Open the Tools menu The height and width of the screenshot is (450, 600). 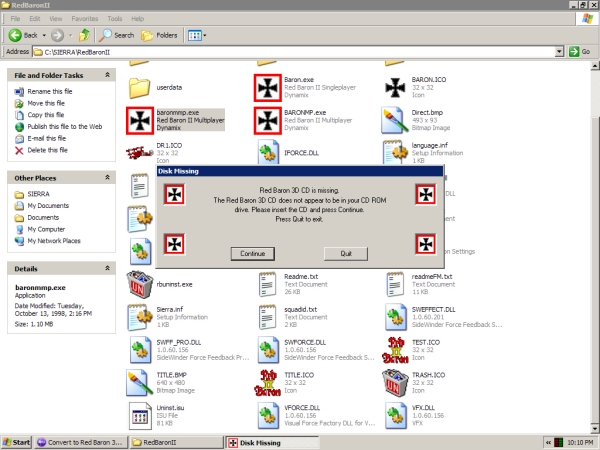115,18
